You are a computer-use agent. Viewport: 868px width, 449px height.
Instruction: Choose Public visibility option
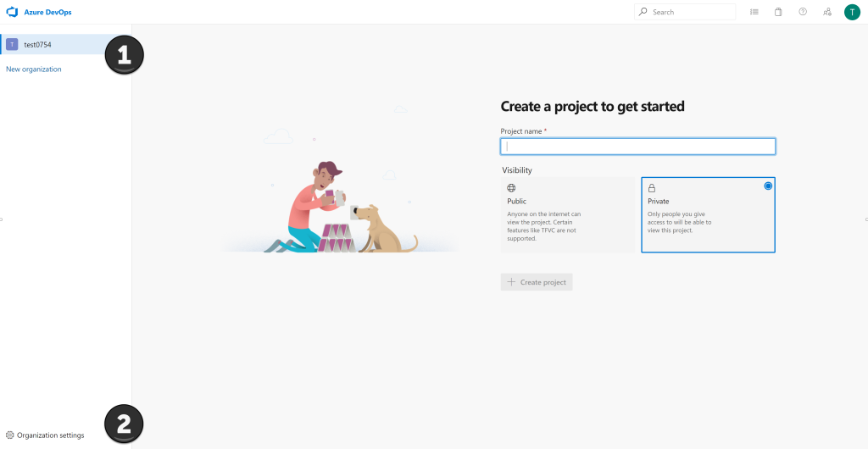click(x=567, y=214)
